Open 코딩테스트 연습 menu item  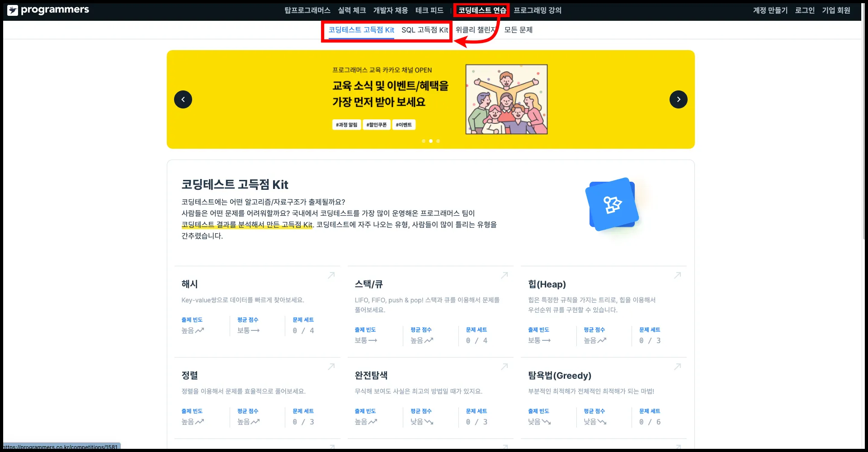pyautogui.click(x=482, y=10)
